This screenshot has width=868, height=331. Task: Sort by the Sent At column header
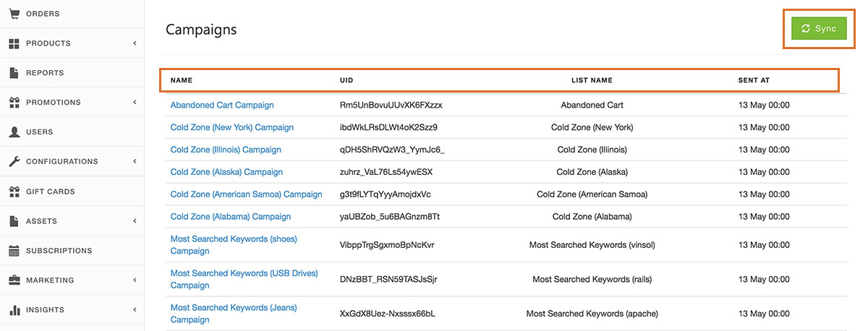[754, 80]
